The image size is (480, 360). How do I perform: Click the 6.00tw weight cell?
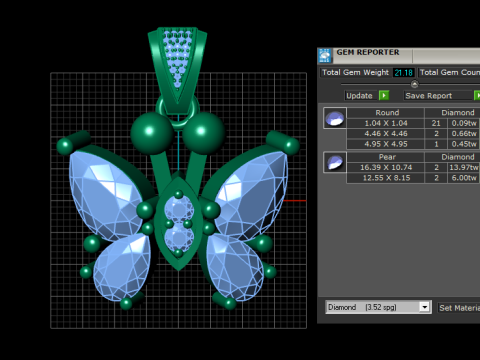tap(464, 178)
